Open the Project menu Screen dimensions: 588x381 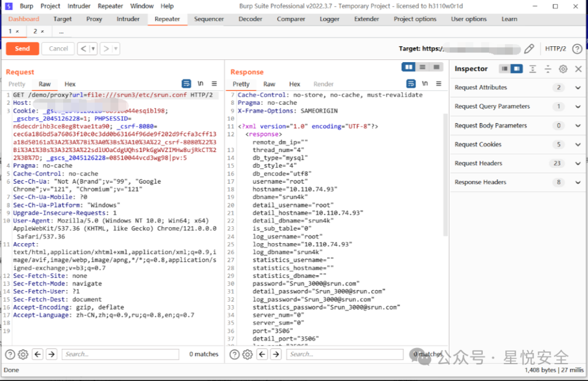(x=50, y=6)
